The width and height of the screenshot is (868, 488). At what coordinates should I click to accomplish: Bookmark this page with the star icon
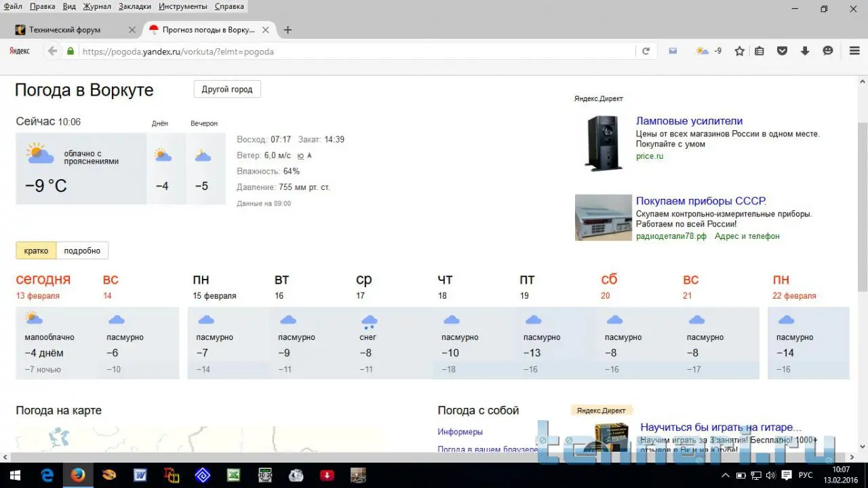tap(740, 51)
